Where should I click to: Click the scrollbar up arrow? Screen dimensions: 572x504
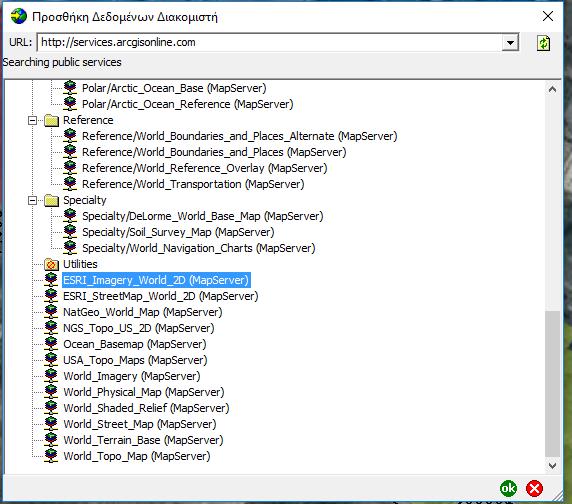click(552, 89)
